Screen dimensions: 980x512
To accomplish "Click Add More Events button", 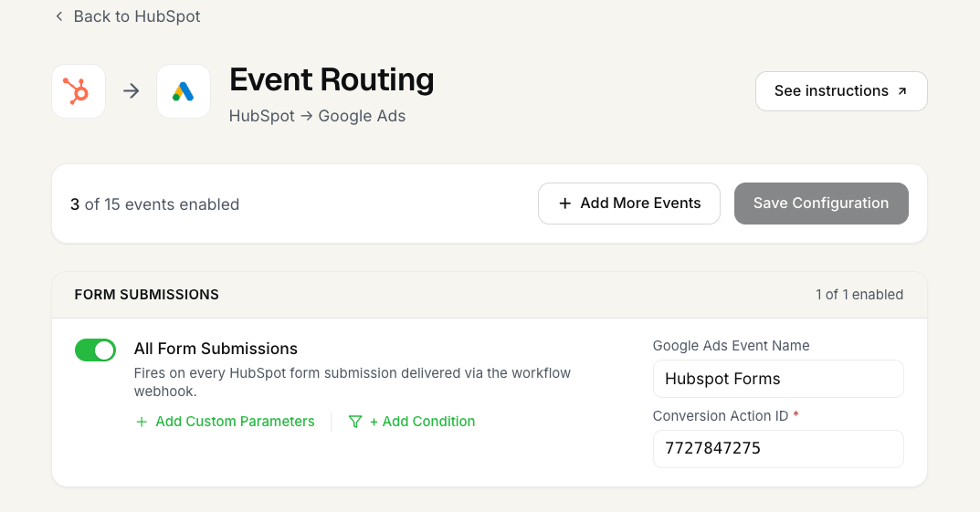I will [x=628, y=204].
